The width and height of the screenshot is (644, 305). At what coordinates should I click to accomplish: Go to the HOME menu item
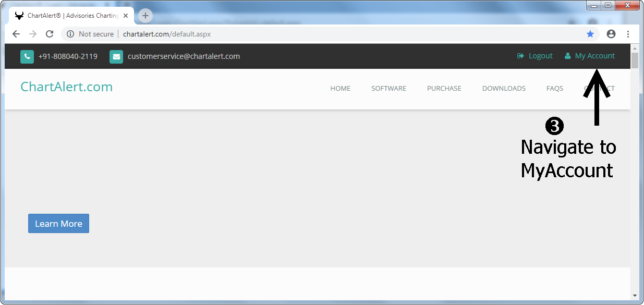(341, 88)
